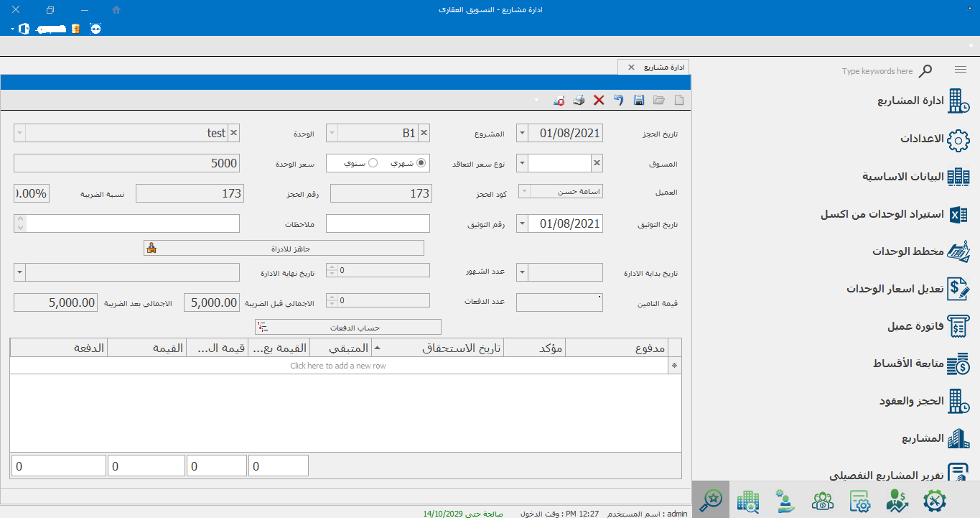Open the buildings search module icon at bottom
This screenshot has height=518, width=980.
click(748, 500)
